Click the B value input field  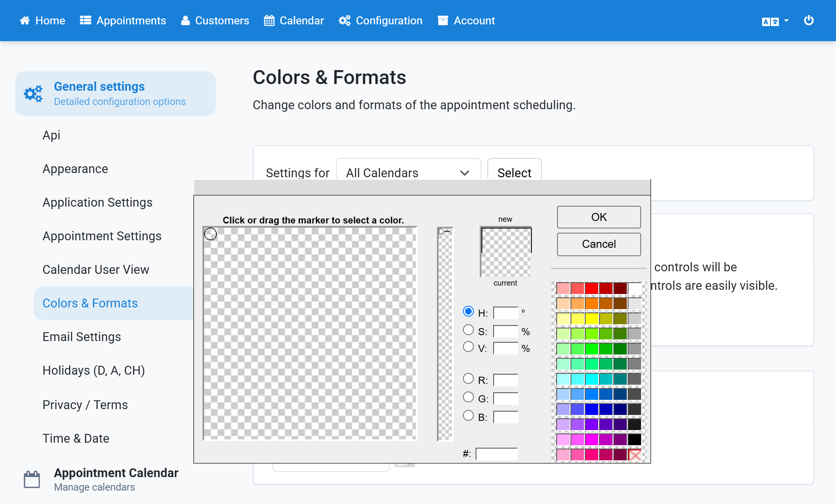(506, 417)
